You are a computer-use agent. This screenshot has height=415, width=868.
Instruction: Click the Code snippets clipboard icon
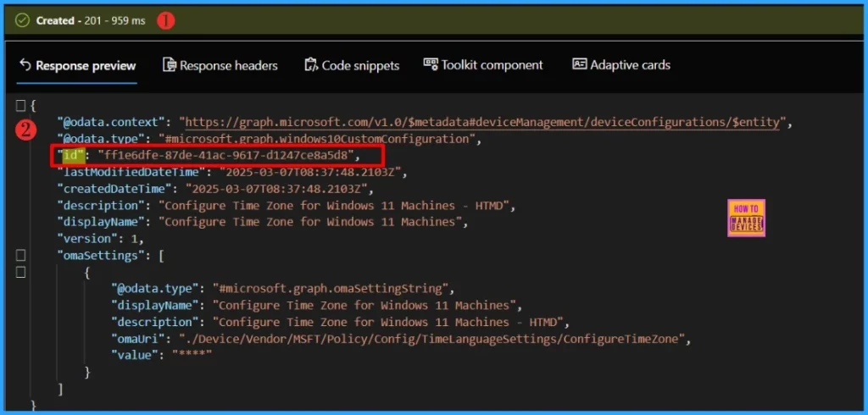pyautogui.click(x=311, y=65)
